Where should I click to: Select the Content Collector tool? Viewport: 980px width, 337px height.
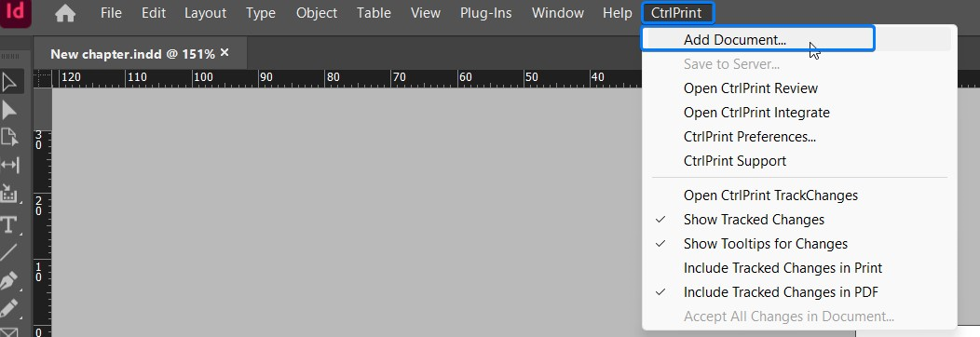pyautogui.click(x=10, y=193)
